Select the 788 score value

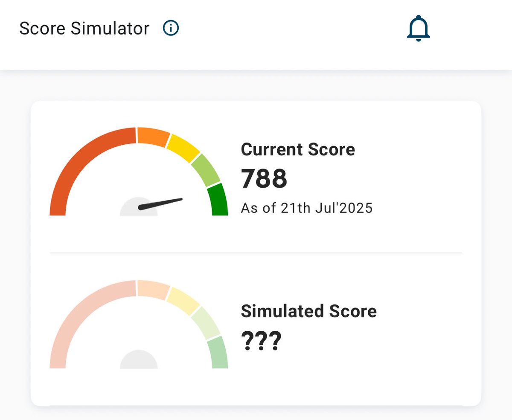click(264, 178)
